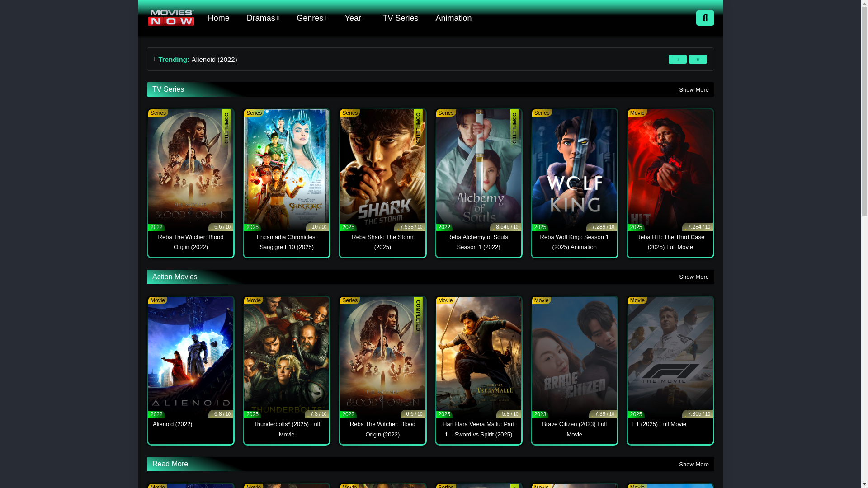868x488 pixels.
Task: Show the next trending item
Action: pos(698,59)
